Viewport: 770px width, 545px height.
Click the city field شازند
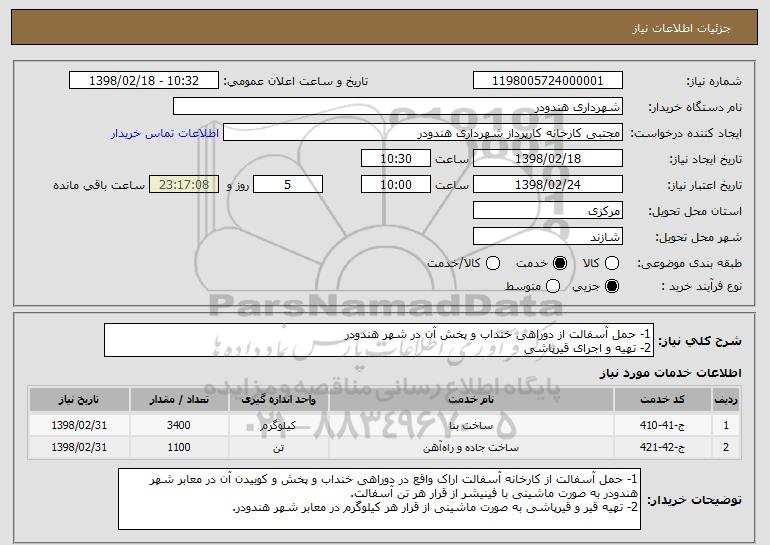click(x=548, y=237)
